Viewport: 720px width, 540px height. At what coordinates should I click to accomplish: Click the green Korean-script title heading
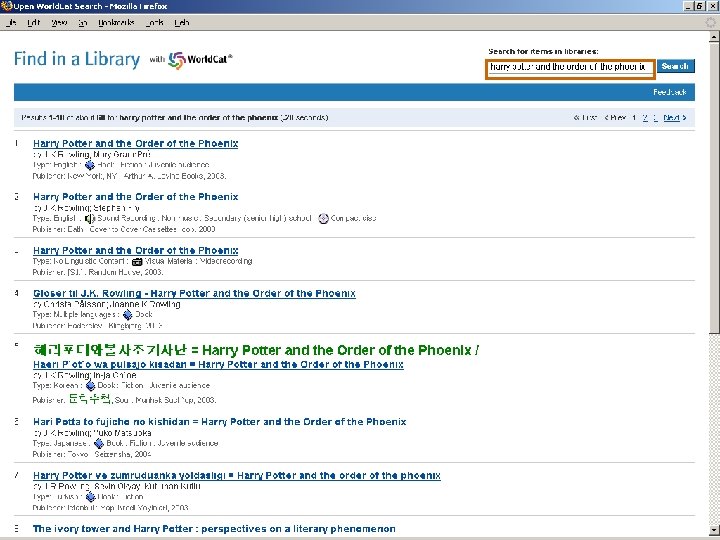[256, 350]
